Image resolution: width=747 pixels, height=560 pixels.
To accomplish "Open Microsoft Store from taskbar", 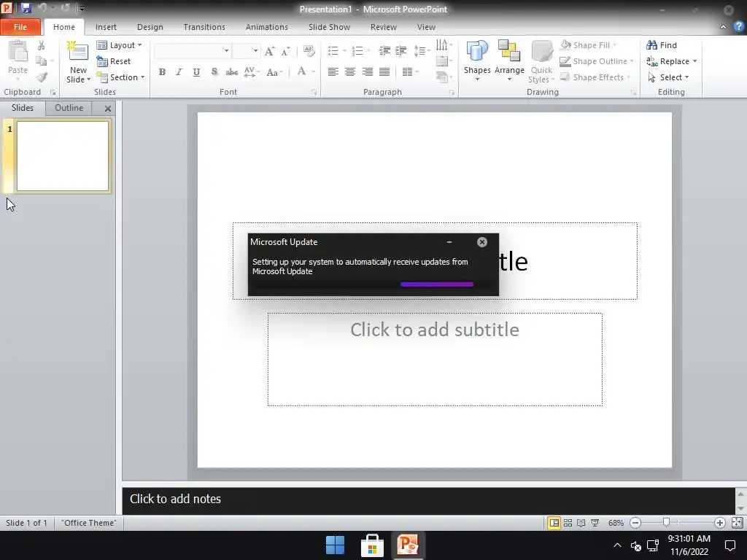I will tap(372, 545).
